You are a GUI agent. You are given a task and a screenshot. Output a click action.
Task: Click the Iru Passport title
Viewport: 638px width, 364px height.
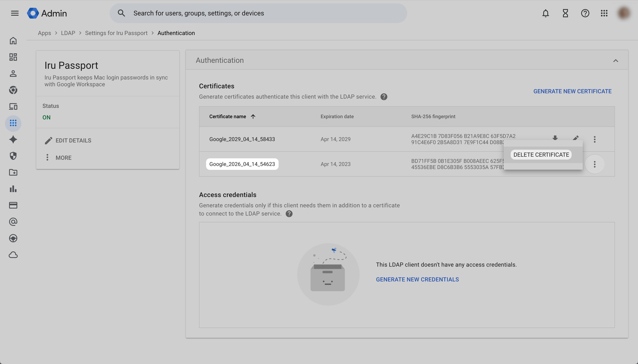click(x=71, y=65)
